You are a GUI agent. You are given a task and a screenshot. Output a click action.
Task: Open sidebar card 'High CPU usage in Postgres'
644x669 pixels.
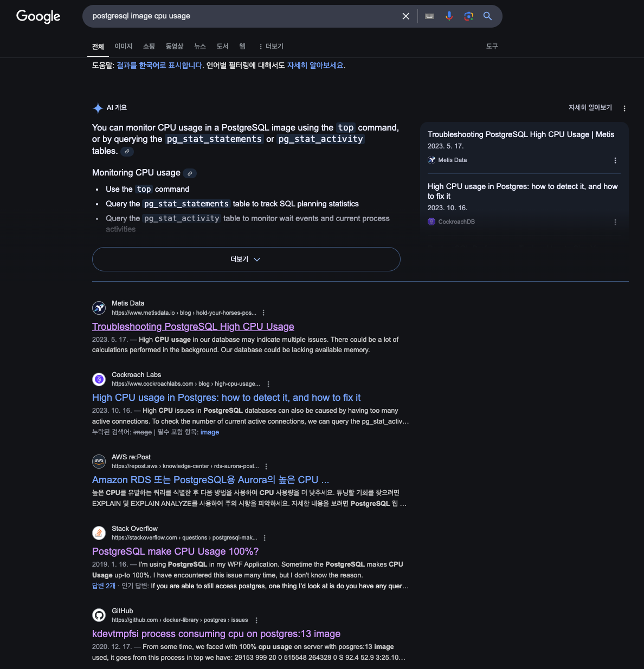point(523,191)
